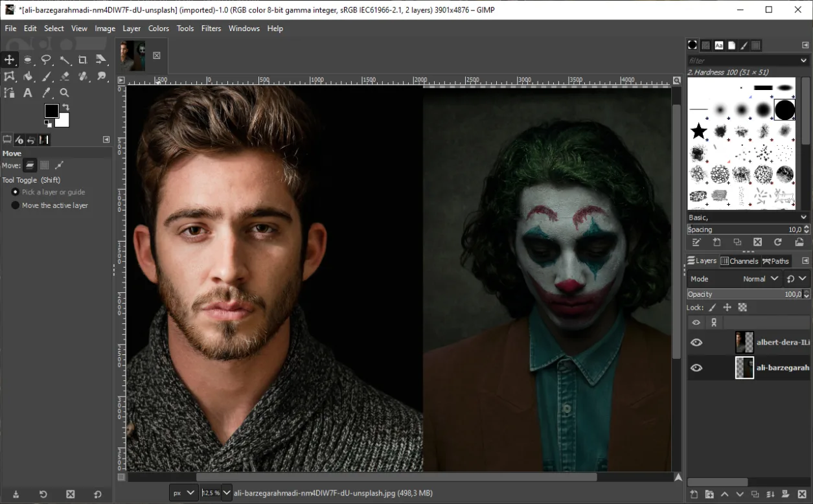Adjust the layer Opacity slider

[744, 294]
